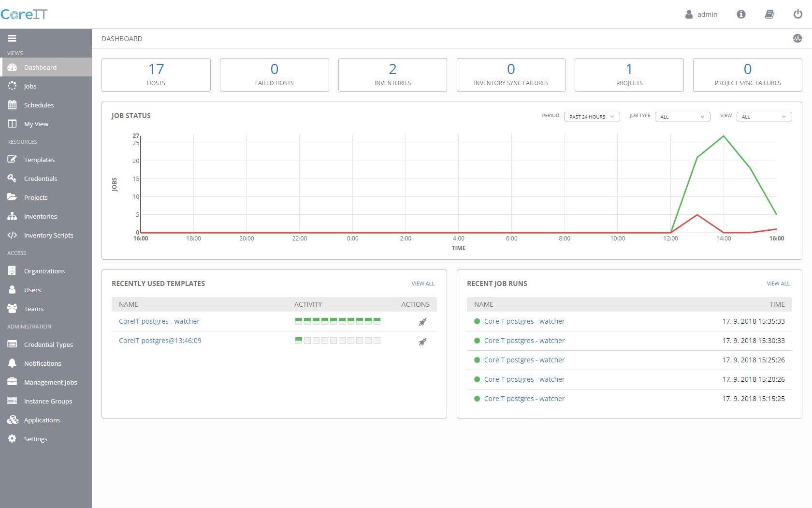Open the View dropdown in Job Status
Image resolution: width=812 pixels, height=508 pixels.
tap(764, 117)
